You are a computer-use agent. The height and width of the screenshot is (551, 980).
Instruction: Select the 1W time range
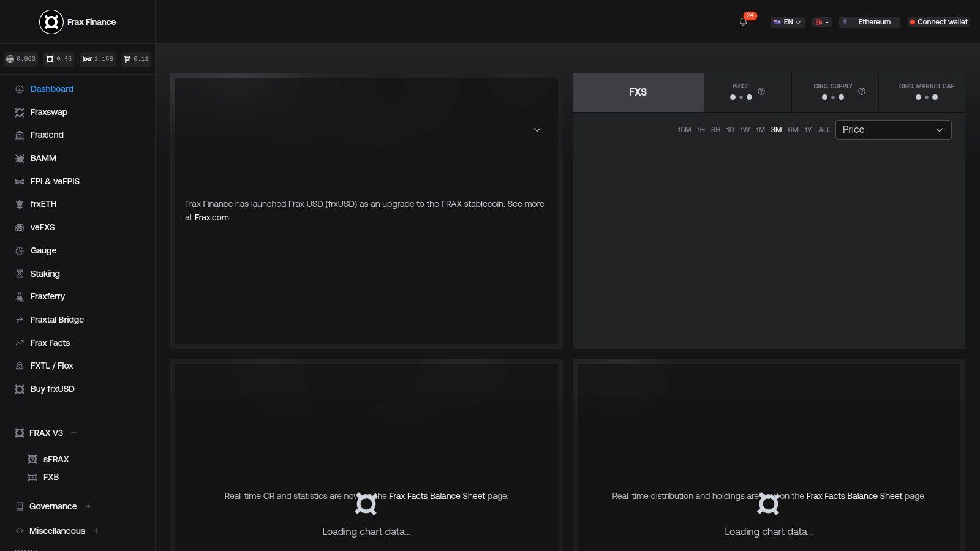point(745,130)
